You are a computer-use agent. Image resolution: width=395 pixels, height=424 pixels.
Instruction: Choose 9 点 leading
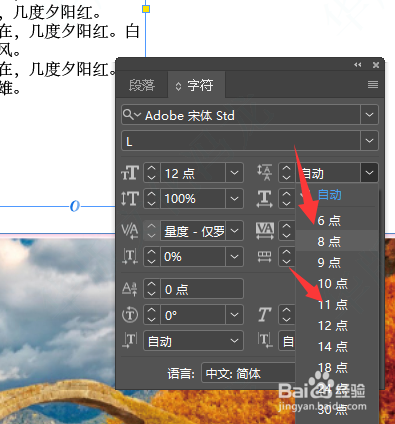coord(337,262)
